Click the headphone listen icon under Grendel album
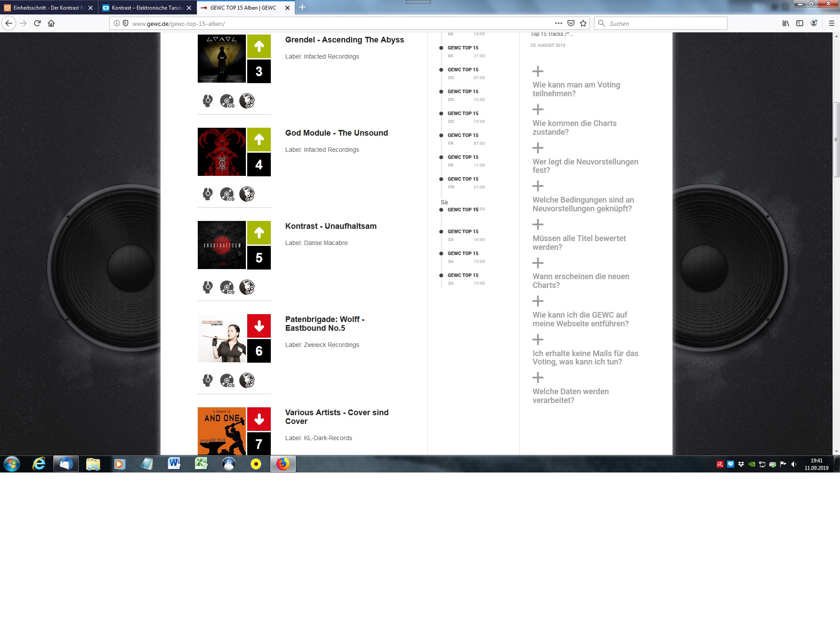 (208, 101)
